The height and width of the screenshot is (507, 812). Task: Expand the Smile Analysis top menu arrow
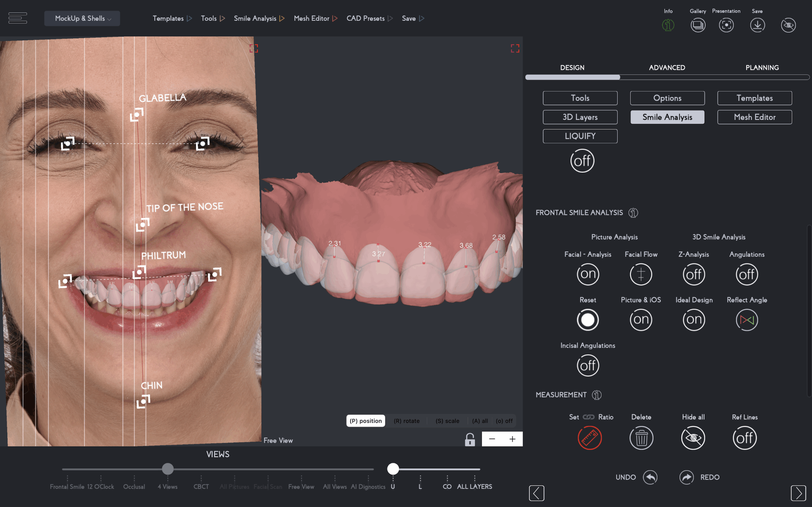point(282,18)
